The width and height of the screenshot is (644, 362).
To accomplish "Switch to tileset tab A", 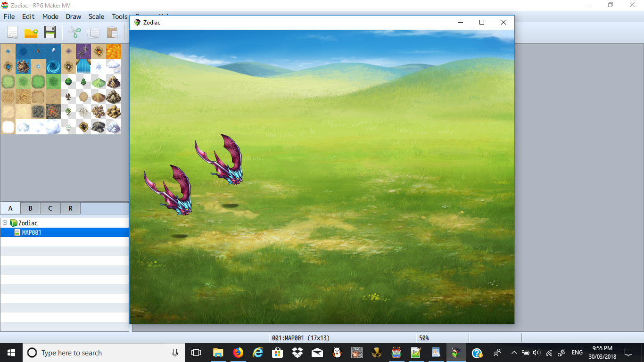I will click(x=10, y=208).
